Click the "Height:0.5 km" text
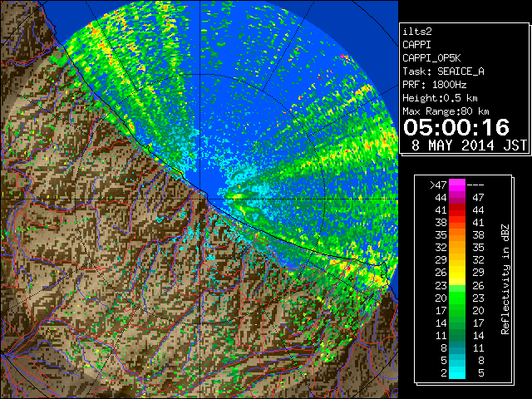Screen dimensions: 532x399 (440, 98)
